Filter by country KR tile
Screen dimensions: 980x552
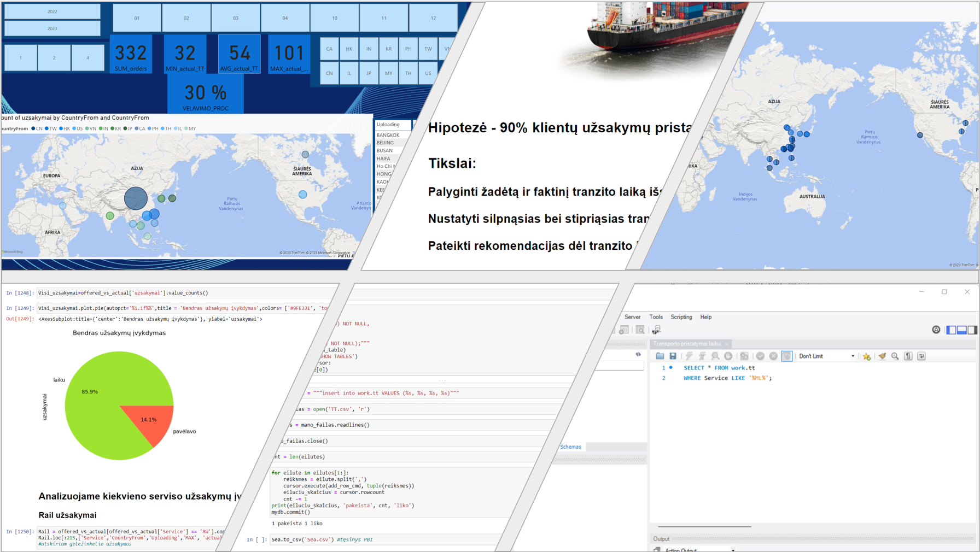click(x=388, y=49)
